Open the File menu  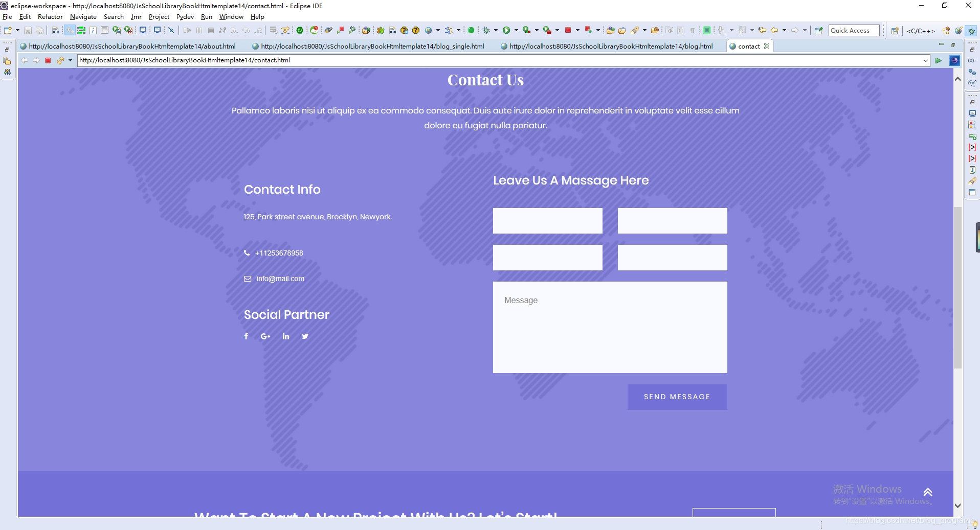click(x=7, y=17)
